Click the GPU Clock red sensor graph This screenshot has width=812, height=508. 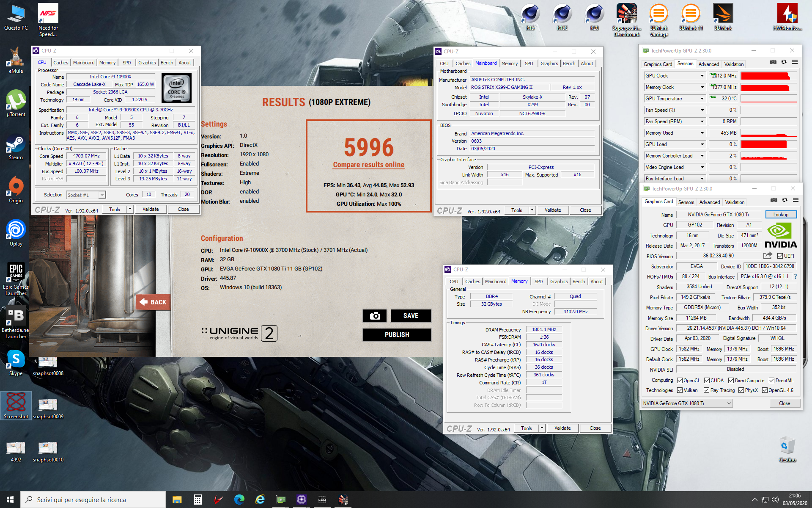(x=768, y=76)
